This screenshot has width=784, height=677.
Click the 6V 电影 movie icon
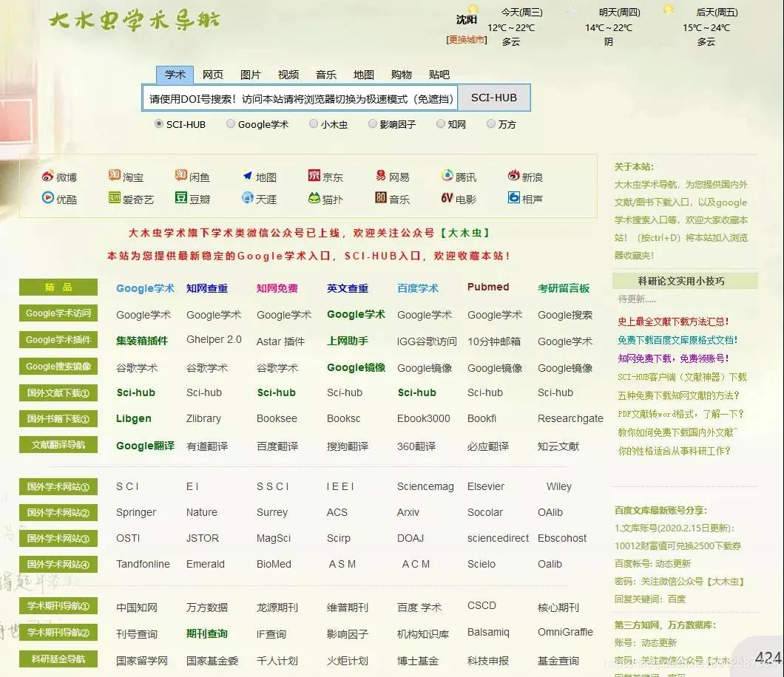coord(447,198)
